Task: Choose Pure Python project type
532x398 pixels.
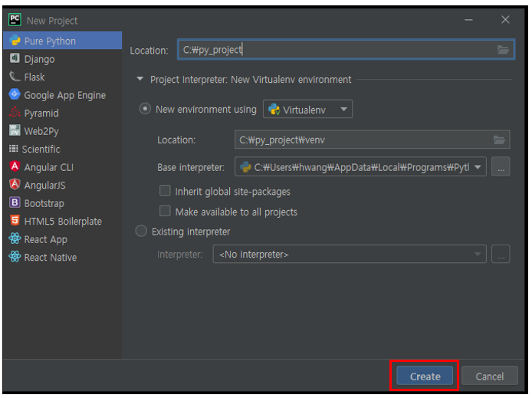Action: pos(62,41)
